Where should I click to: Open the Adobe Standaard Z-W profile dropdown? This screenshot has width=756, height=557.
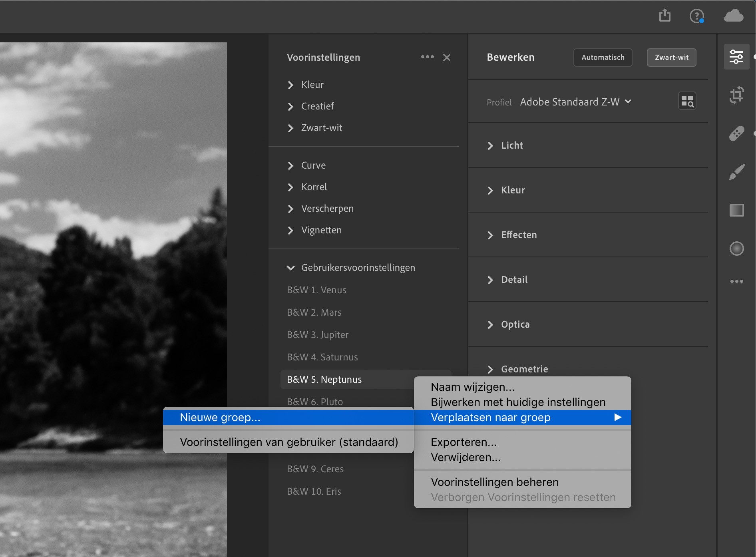575,102
